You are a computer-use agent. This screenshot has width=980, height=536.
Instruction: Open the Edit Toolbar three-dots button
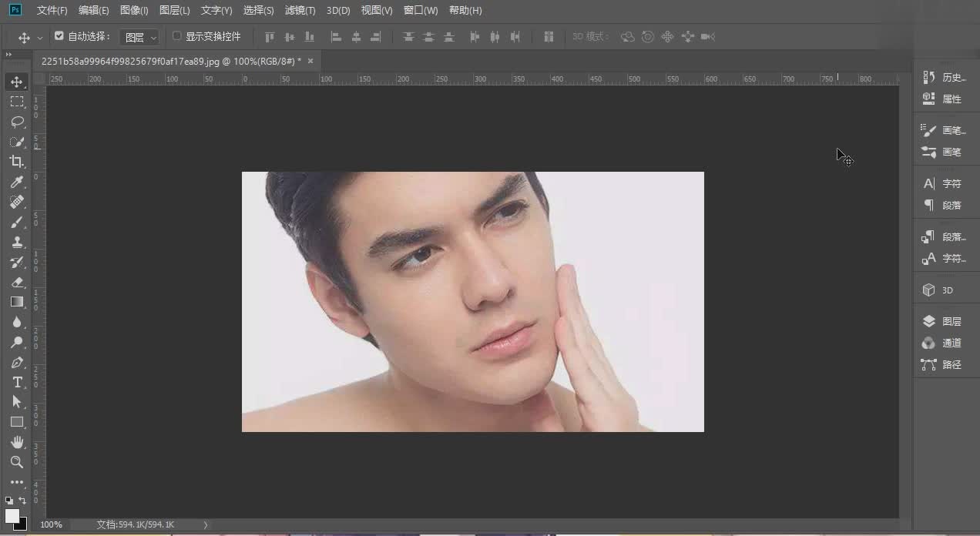point(17,482)
